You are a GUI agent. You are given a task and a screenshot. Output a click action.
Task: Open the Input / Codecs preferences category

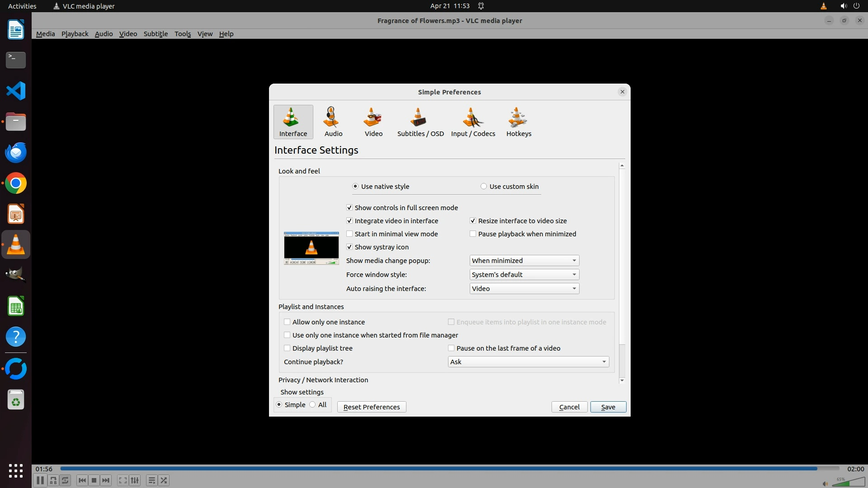coord(473,122)
